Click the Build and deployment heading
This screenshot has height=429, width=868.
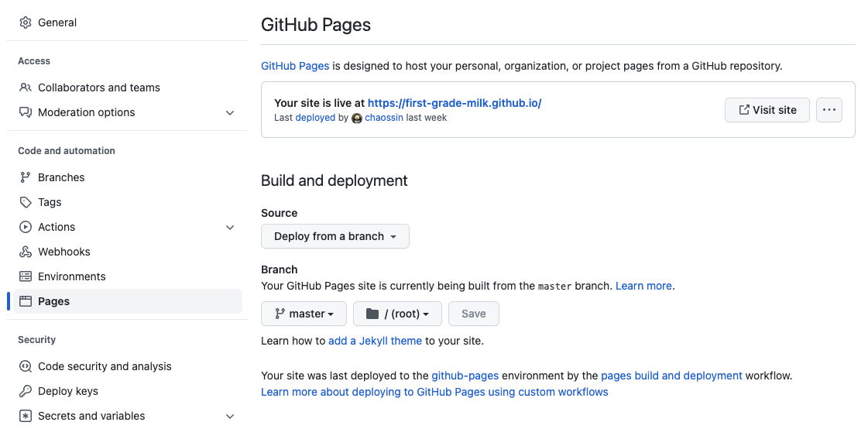pyautogui.click(x=335, y=181)
